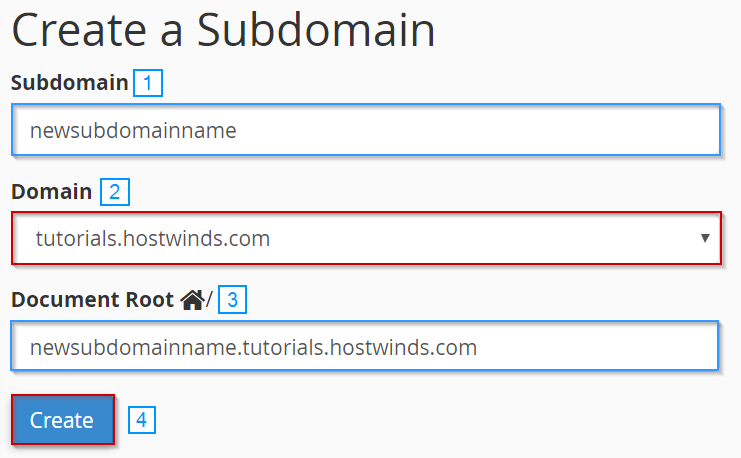The height and width of the screenshot is (458, 741).
Task: Click the word Subdomain in the page heading
Action: pos(316,30)
